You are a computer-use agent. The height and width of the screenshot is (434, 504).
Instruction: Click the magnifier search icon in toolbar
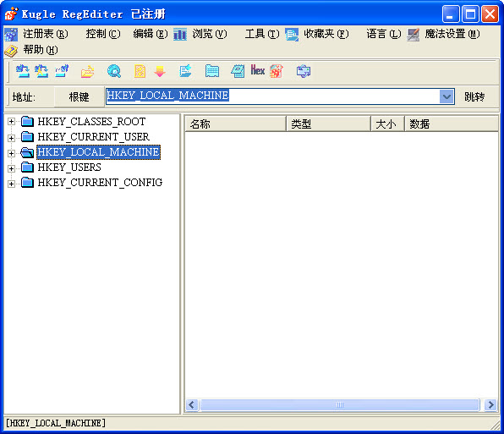(x=114, y=71)
